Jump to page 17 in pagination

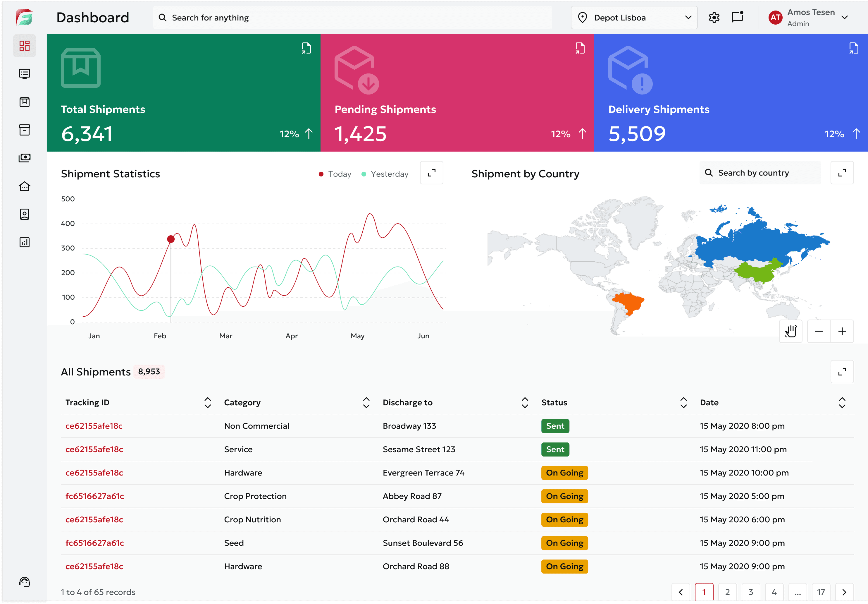tap(821, 592)
